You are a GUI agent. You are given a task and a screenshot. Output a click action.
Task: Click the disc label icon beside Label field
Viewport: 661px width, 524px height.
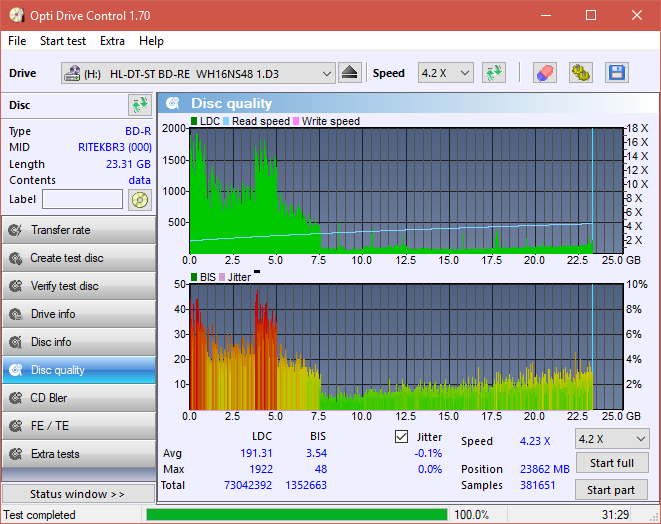pos(140,200)
